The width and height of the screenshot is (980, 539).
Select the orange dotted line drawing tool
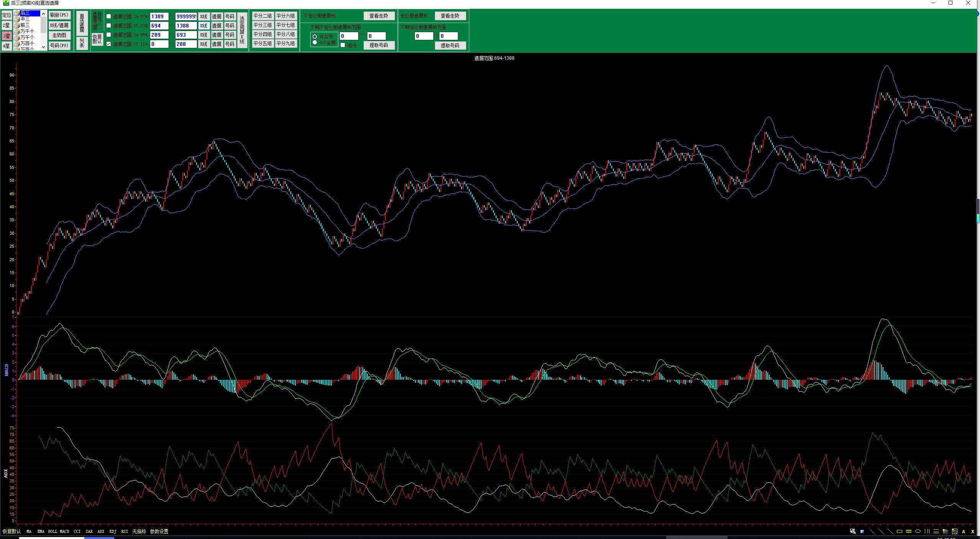point(881,531)
